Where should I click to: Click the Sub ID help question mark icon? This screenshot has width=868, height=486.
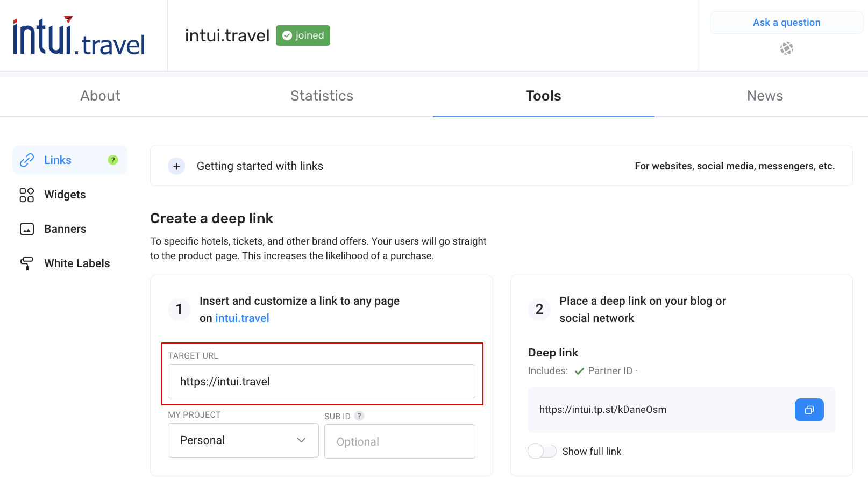[x=359, y=416]
